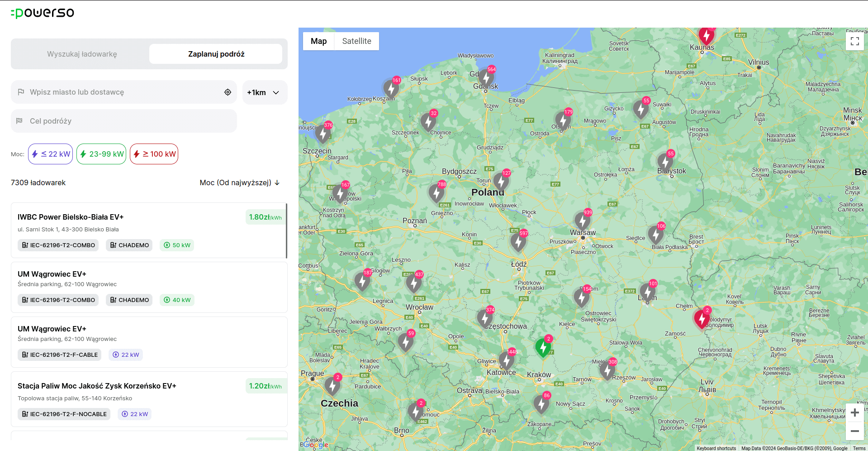Viewport: 868px width, 451px height.
Task: Click the 22 kW badge beside IEC-62196-T2-F-CABLE
Action: (126, 355)
